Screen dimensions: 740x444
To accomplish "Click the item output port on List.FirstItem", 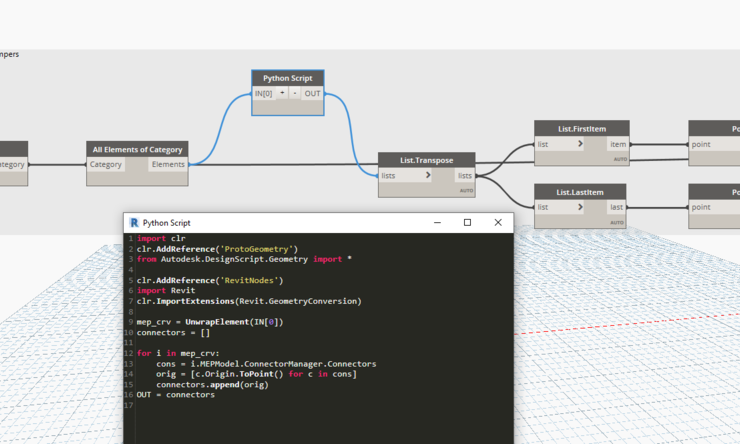I will coord(618,144).
